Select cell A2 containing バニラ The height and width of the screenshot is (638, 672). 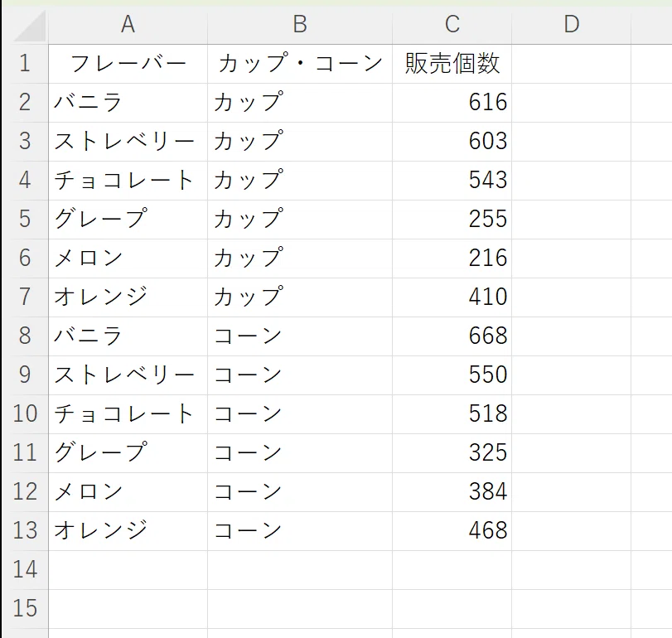click(x=128, y=103)
